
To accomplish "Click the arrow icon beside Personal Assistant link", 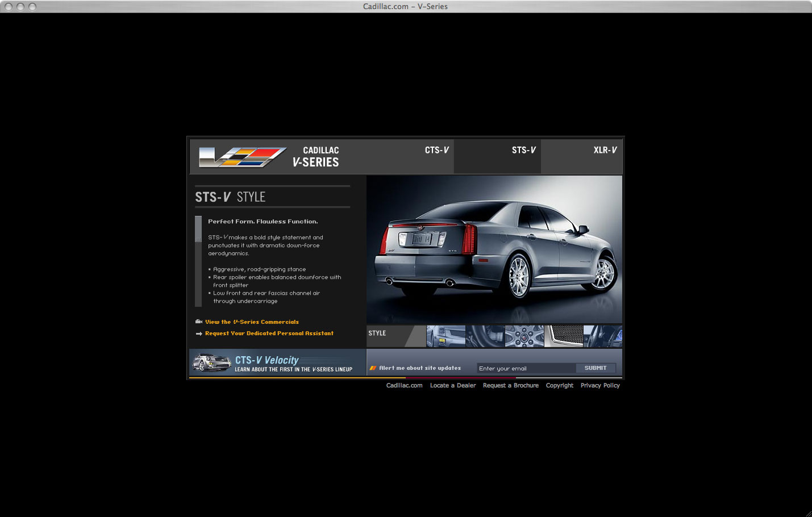I will (199, 333).
